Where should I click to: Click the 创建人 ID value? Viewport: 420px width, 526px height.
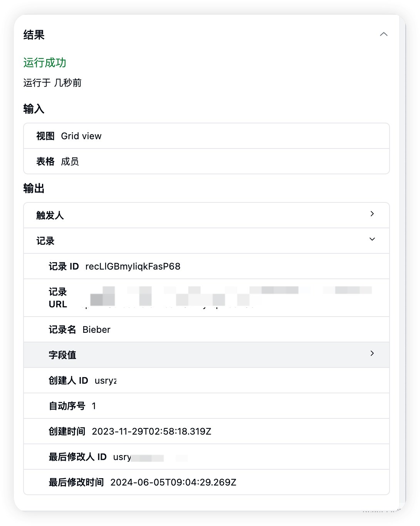click(105, 381)
